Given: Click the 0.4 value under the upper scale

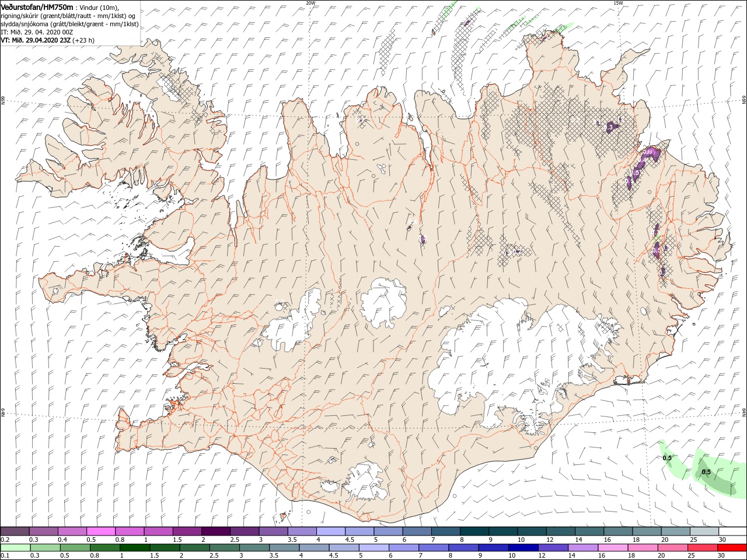Looking at the screenshot, I should (x=63, y=540).
